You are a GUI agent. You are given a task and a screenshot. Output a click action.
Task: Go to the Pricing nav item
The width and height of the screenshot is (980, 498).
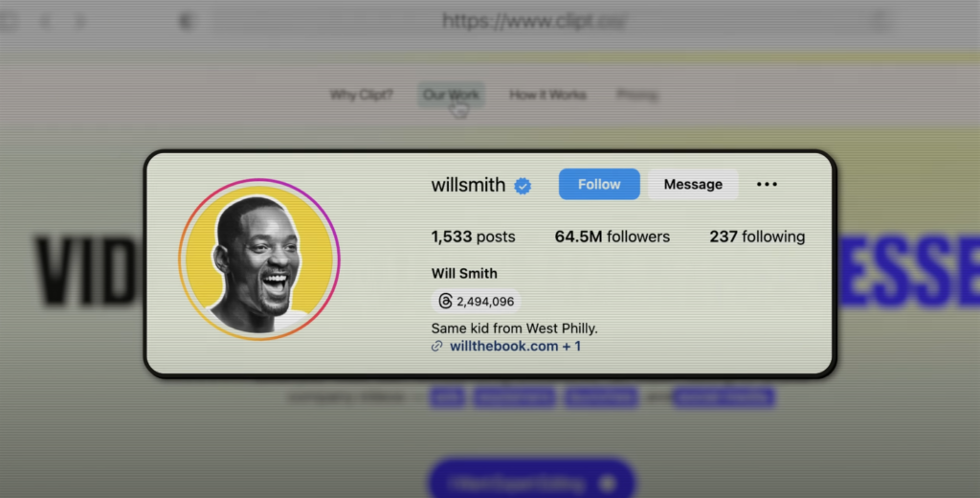637,95
